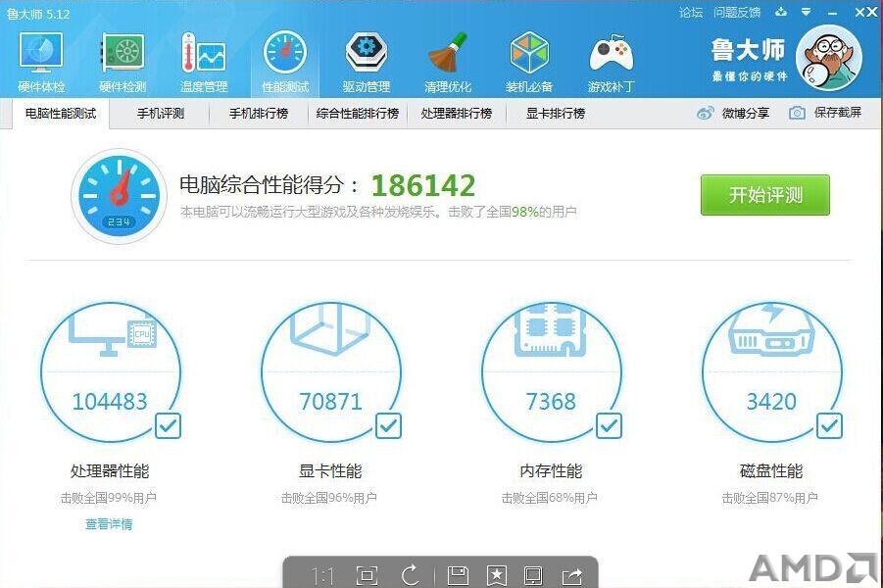Minimize the 鲁大师 window
The width and height of the screenshot is (883, 588).
click(833, 13)
